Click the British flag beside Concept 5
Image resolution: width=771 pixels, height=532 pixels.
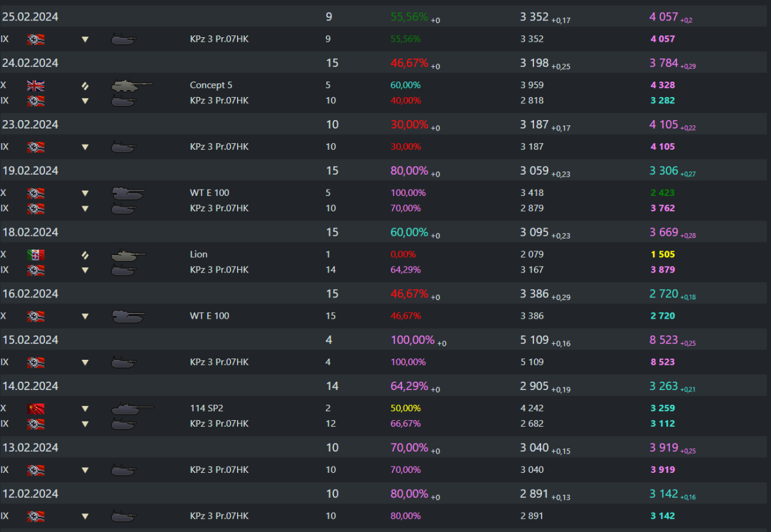coord(35,85)
